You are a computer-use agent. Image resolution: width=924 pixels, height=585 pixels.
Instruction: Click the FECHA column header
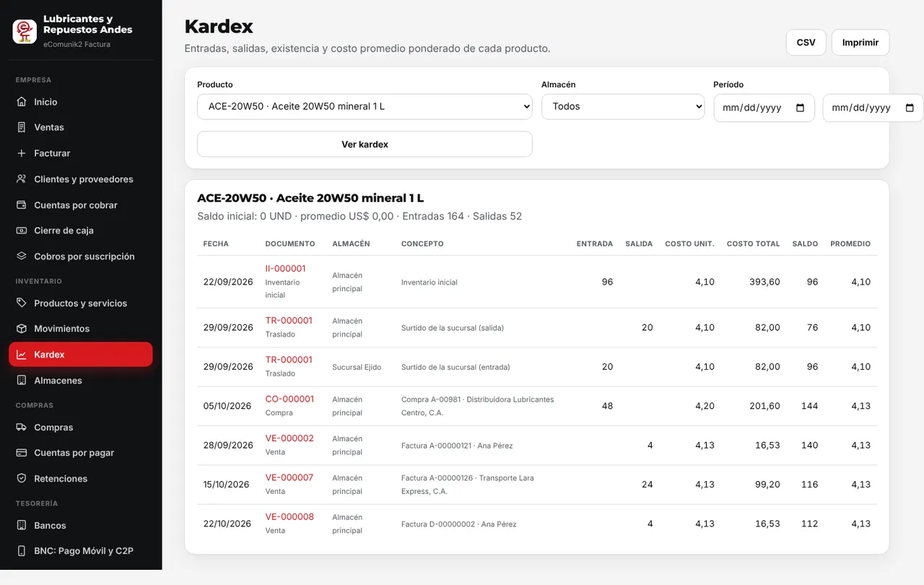coord(216,244)
